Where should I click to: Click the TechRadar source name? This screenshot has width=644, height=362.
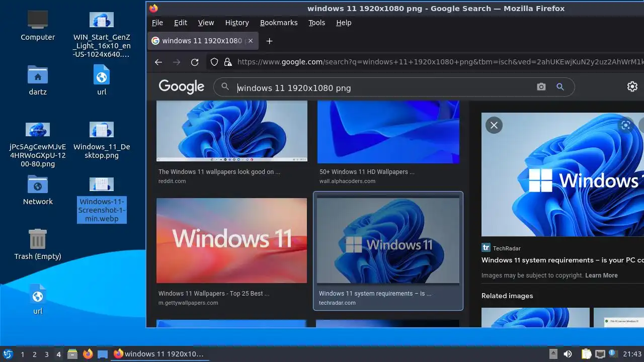(507, 248)
